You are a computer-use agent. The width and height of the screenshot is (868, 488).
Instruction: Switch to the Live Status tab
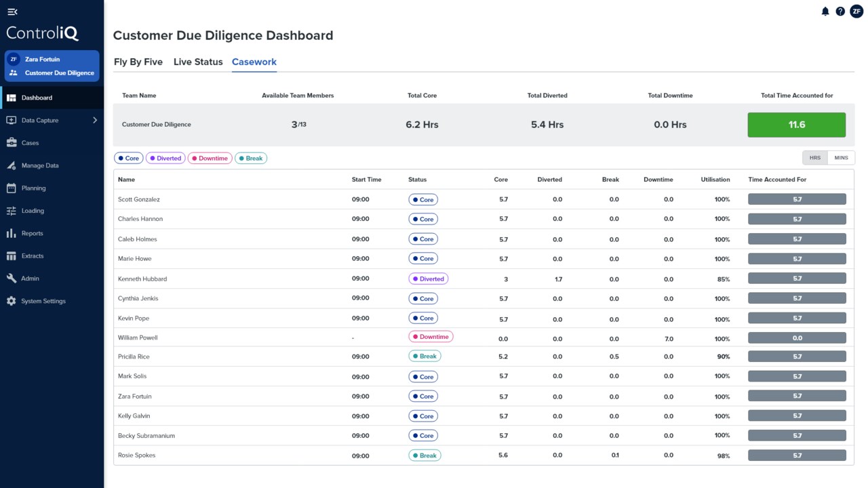[x=198, y=62]
